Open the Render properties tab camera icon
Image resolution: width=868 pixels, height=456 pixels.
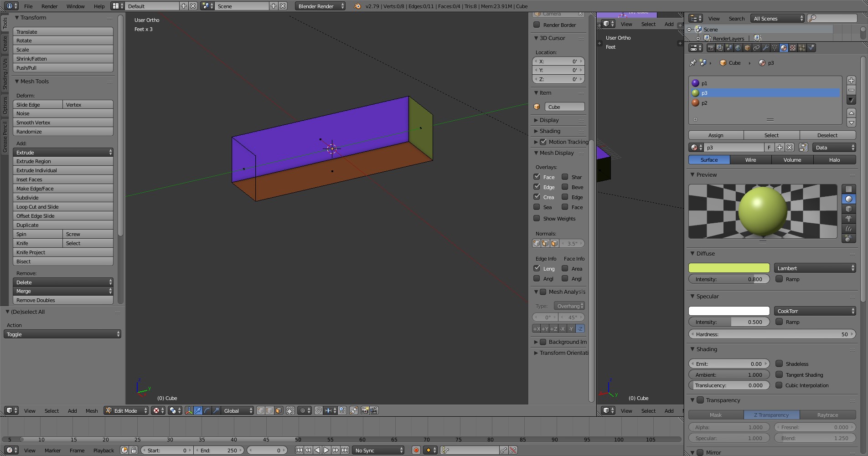coord(711,48)
